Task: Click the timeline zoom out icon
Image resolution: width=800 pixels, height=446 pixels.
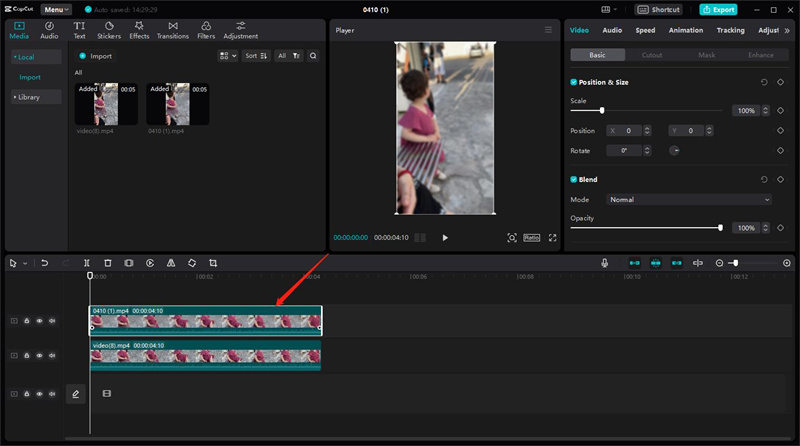Action: (x=719, y=263)
